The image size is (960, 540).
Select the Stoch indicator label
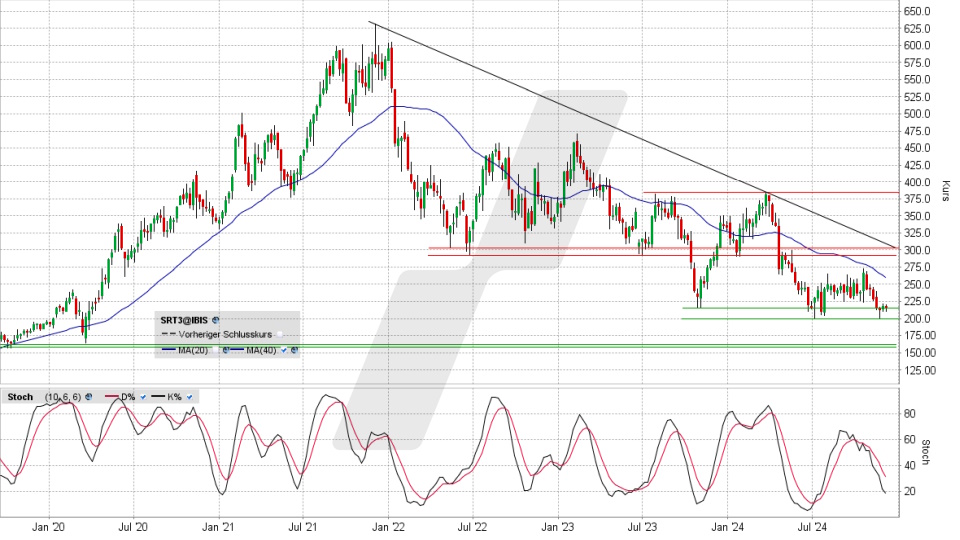coord(20,397)
